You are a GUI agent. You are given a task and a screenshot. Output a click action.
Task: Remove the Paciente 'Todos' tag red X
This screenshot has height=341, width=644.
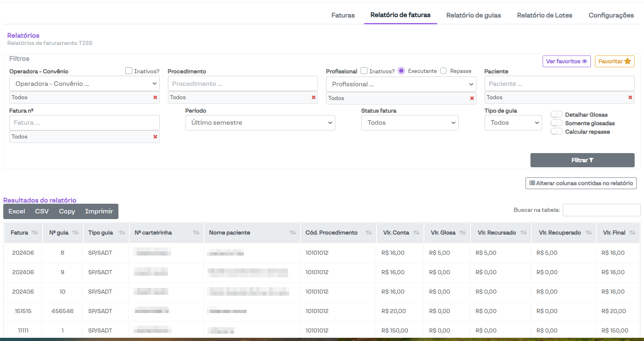pyautogui.click(x=630, y=98)
